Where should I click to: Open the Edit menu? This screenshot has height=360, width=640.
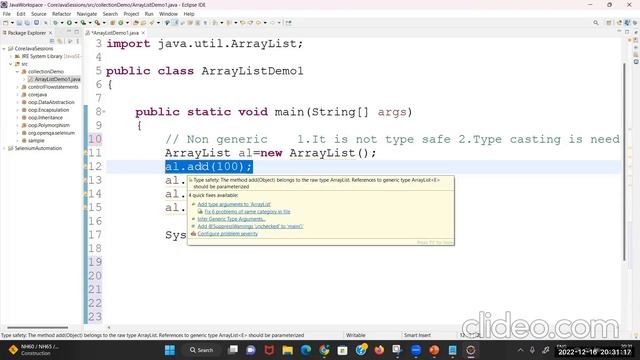pyautogui.click(x=21, y=14)
